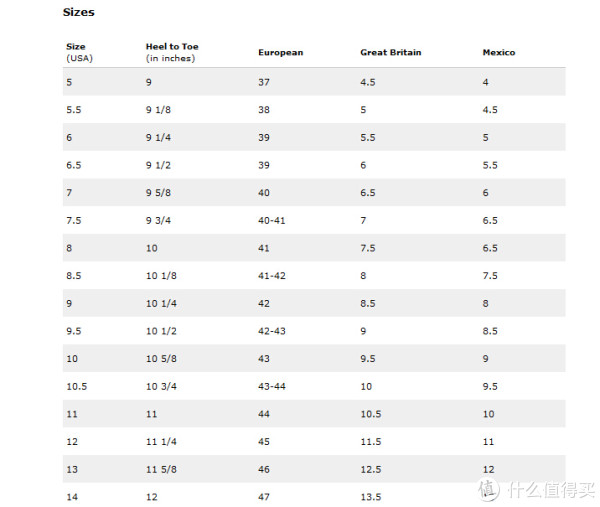Screen dimensions: 600x507
Task: Select the Size (USA) column header
Action: [x=80, y=52]
